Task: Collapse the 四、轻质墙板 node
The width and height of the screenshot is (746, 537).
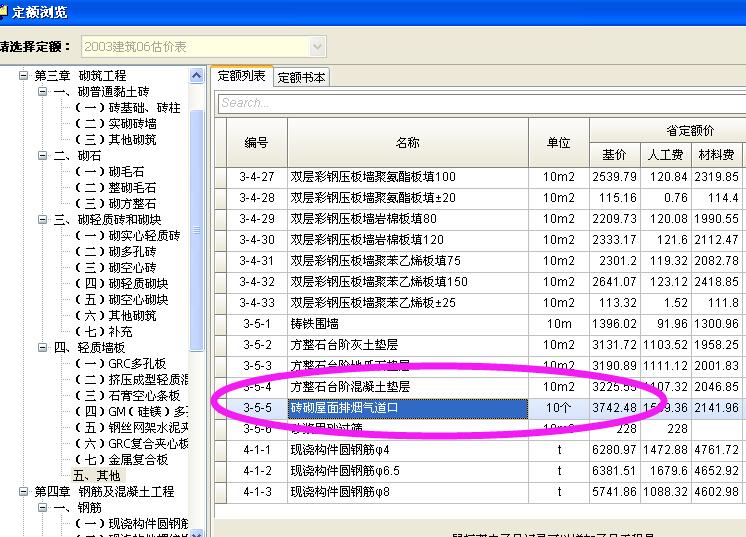Action: click(x=42, y=348)
